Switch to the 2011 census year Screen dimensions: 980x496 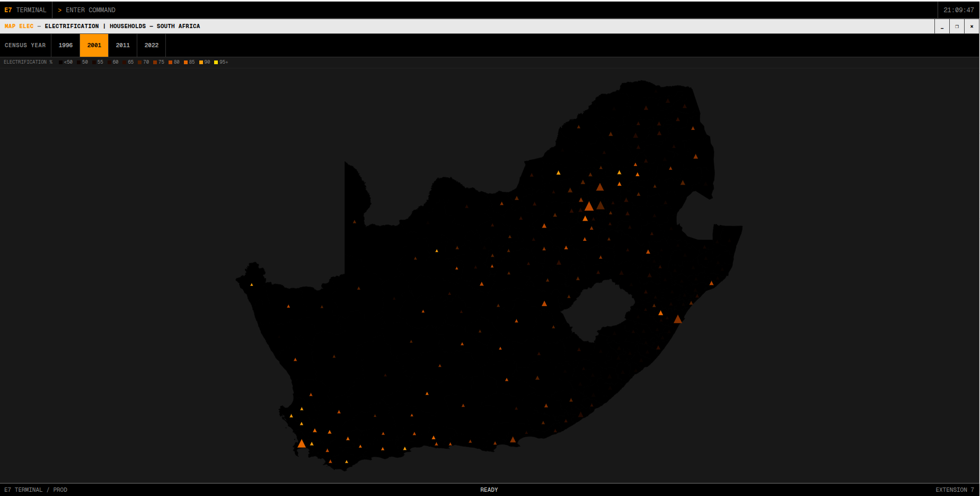pos(123,45)
